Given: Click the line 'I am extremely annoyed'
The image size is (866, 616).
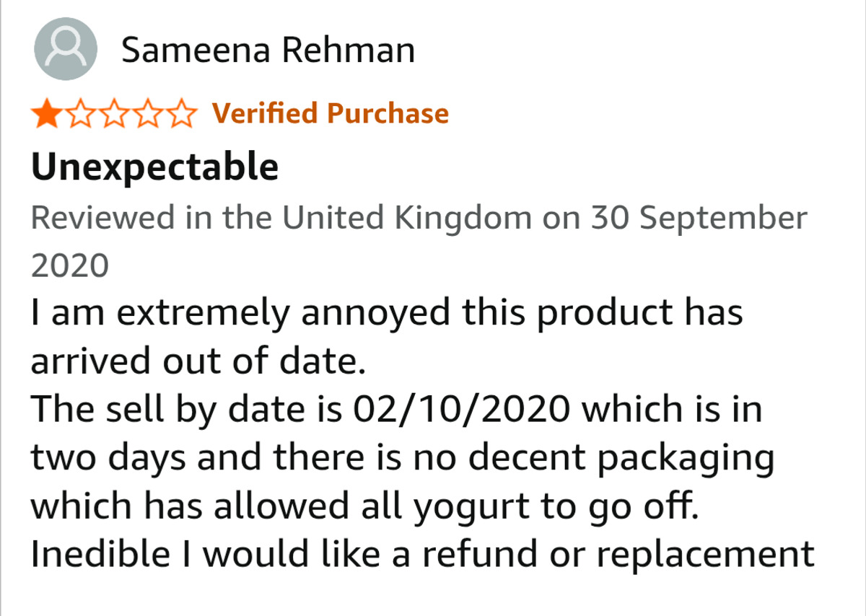Looking at the screenshot, I should coord(386,313).
